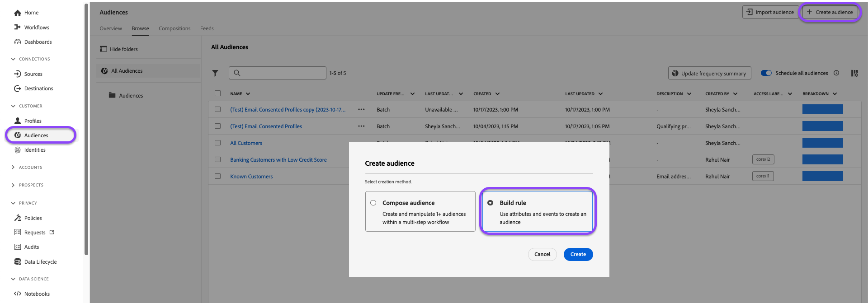
Task: Open Workflows via its sidebar icon
Action: pos(18,27)
